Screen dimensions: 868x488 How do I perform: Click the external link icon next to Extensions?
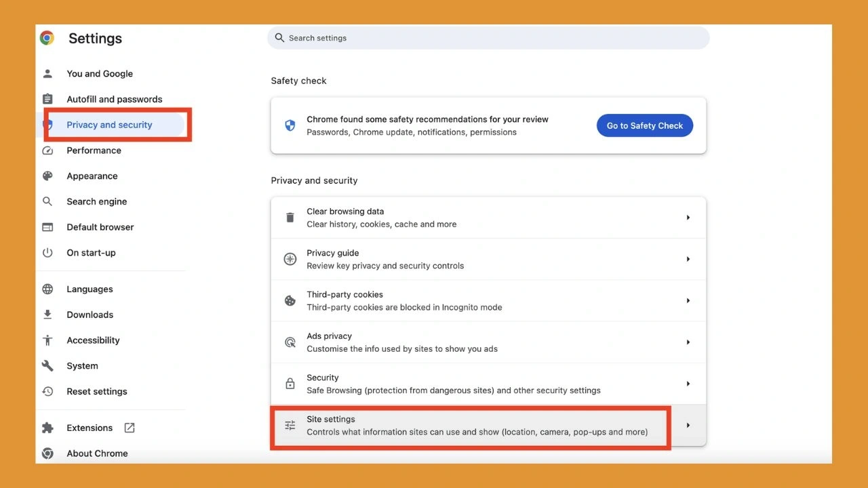point(130,428)
